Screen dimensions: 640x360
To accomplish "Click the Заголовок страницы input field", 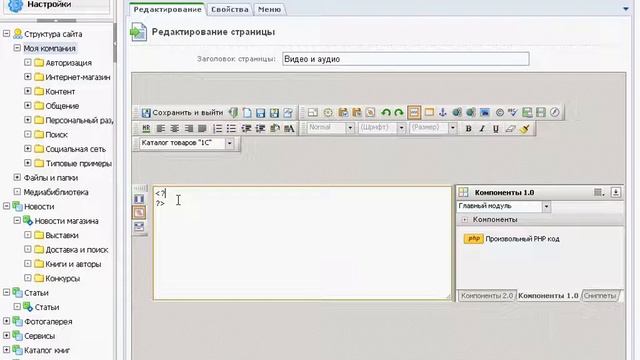I will coord(406,59).
